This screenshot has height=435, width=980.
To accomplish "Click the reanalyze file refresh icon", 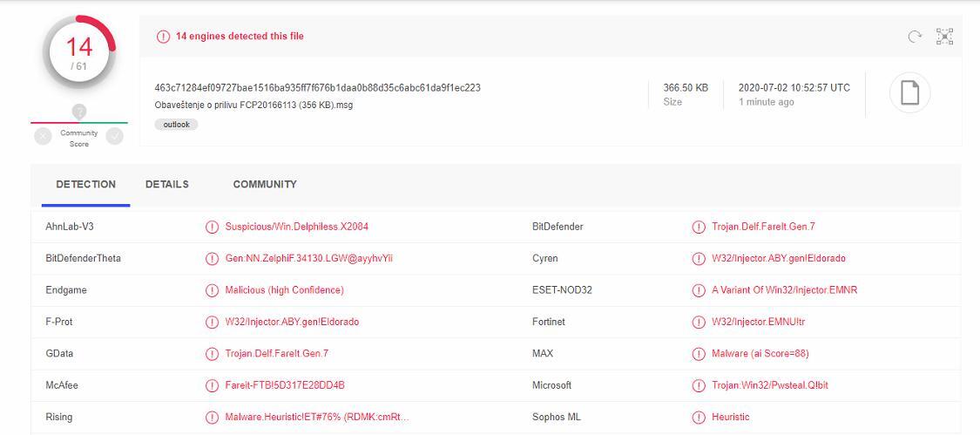I will click(915, 37).
